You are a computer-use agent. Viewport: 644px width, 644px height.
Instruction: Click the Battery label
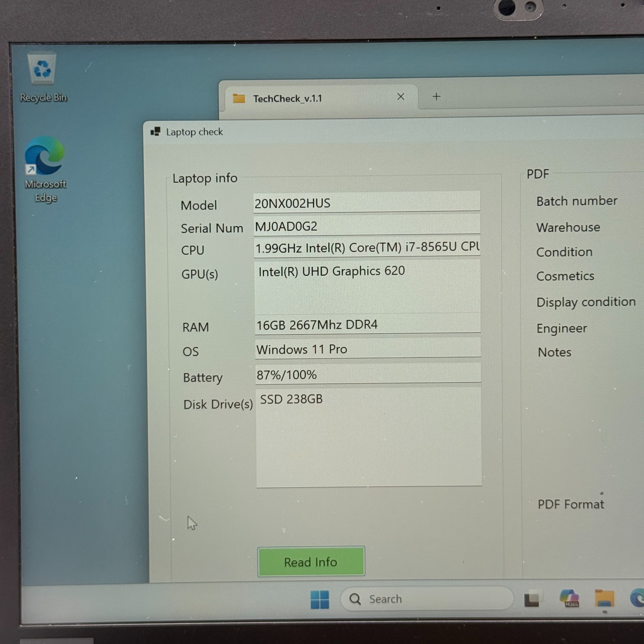(203, 378)
